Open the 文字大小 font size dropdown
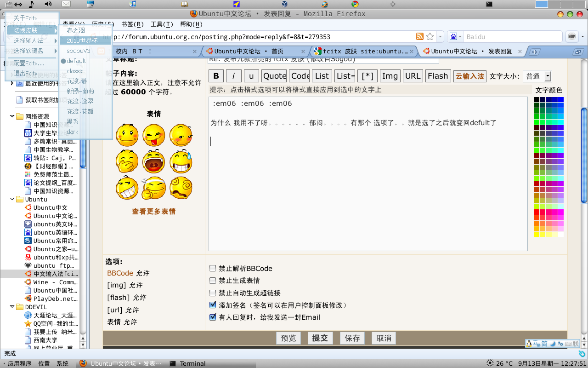The image size is (588, 368). point(537,76)
